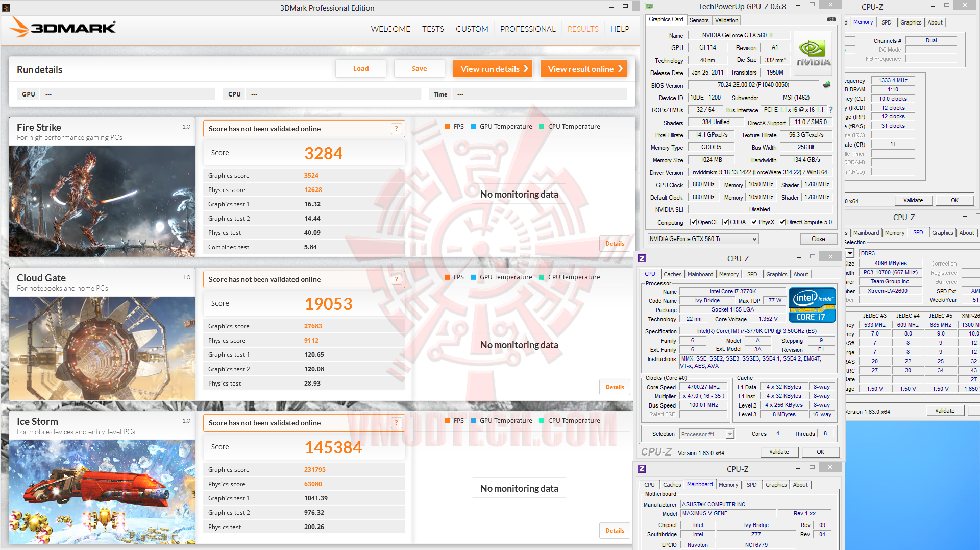Open the Fire Strike validation help question mark
Image resolution: width=980 pixels, height=550 pixels.
(396, 129)
